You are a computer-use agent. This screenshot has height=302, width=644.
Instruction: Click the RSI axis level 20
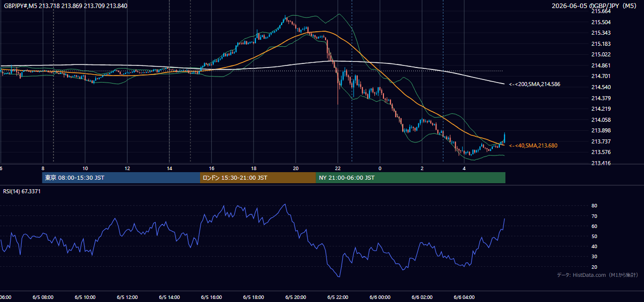(594, 267)
